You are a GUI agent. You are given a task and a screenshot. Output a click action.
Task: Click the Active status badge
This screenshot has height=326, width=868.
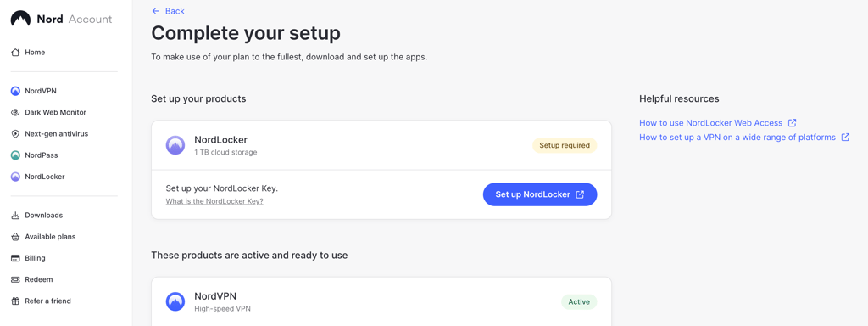point(579,302)
